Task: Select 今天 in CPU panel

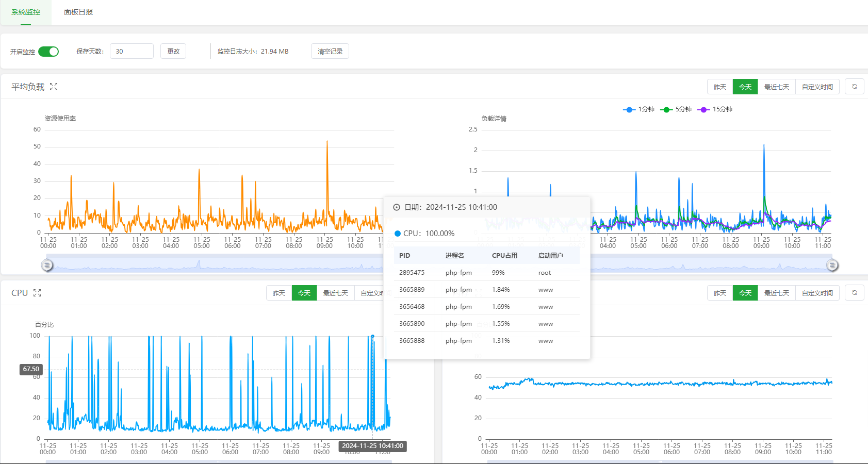Action: point(304,293)
